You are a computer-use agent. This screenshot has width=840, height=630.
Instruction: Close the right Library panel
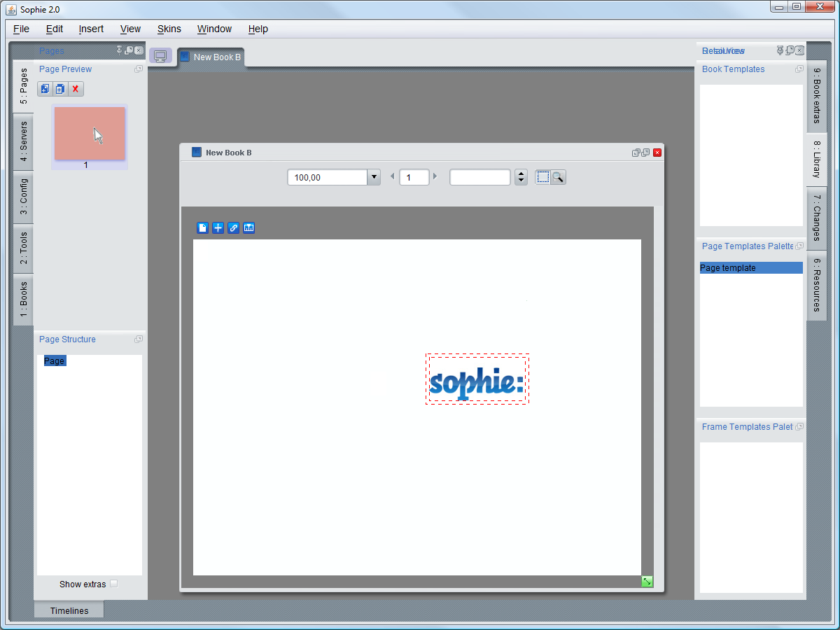tap(800, 50)
